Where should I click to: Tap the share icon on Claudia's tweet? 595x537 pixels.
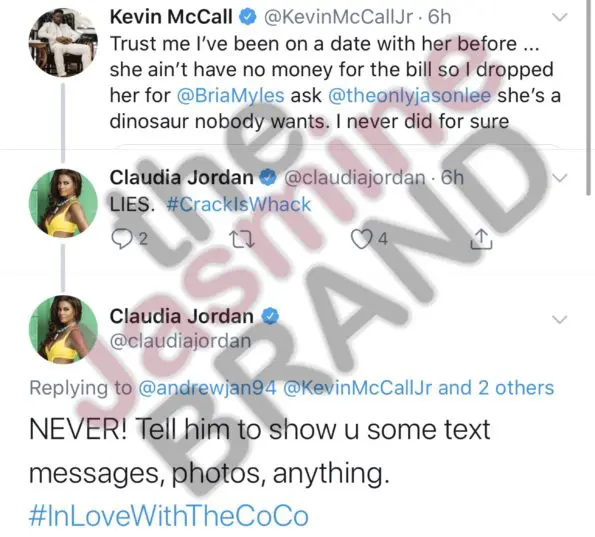481,239
